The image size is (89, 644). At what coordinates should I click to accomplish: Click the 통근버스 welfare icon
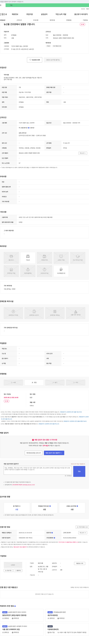[11, 258]
